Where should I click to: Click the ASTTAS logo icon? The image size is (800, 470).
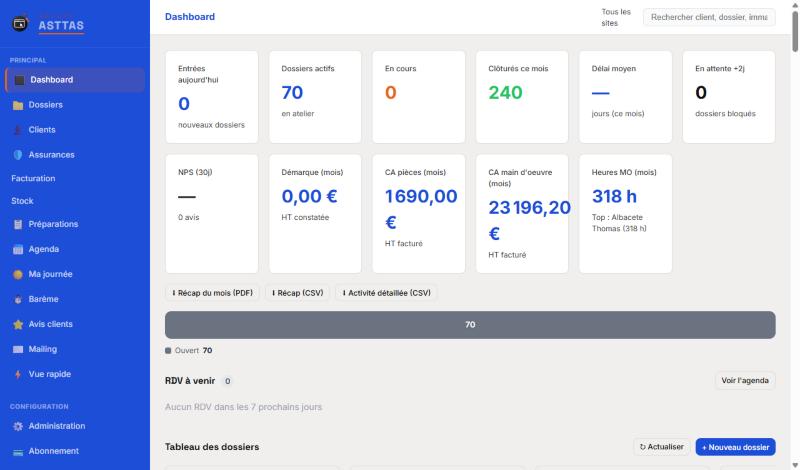pos(20,23)
